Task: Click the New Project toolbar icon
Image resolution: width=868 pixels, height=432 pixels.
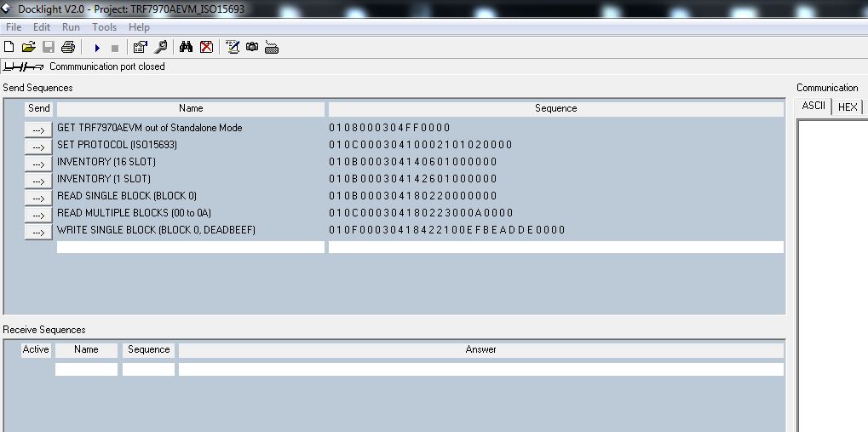Action: 9,48
